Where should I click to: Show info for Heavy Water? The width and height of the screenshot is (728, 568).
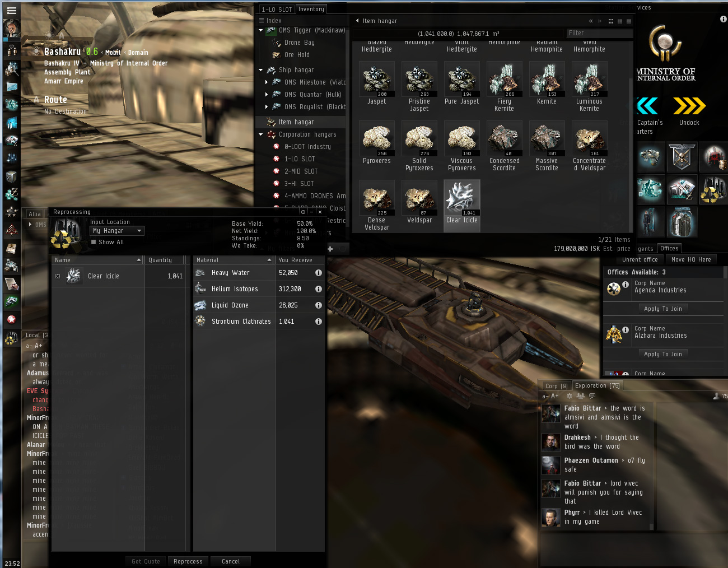[319, 273]
